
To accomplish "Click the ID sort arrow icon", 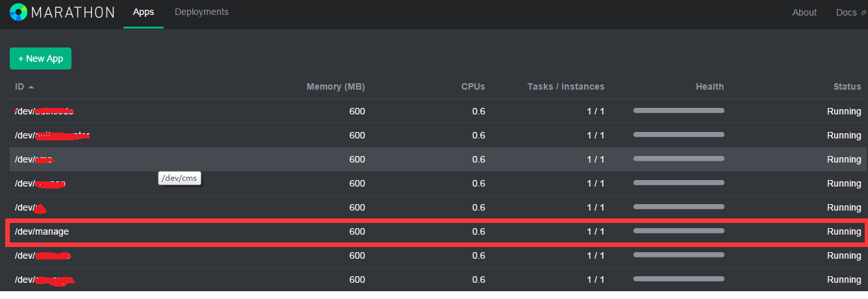I will pos(31,87).
